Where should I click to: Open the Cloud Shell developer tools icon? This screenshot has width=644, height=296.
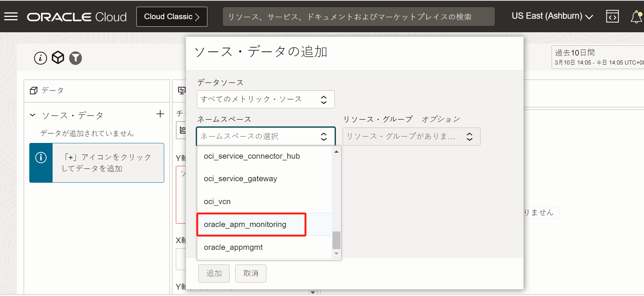tap(612, 17)
